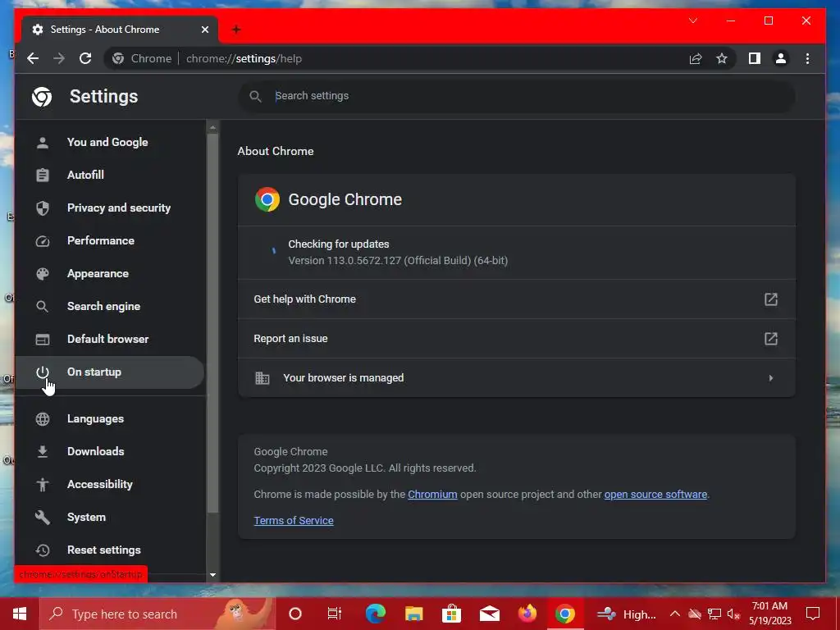Click the forward navigation arrow
This screenshot has width=840, height=630.
pyautogui.click(x=59, y=58)
